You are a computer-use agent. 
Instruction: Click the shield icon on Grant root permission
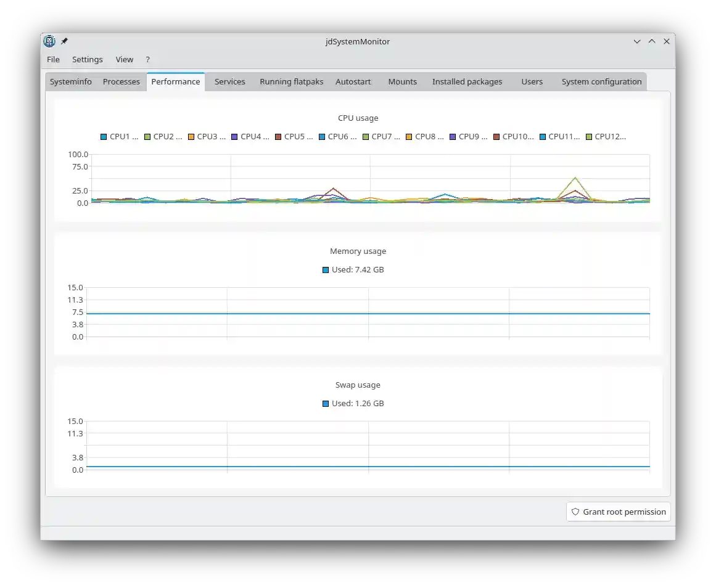point(575,512)
